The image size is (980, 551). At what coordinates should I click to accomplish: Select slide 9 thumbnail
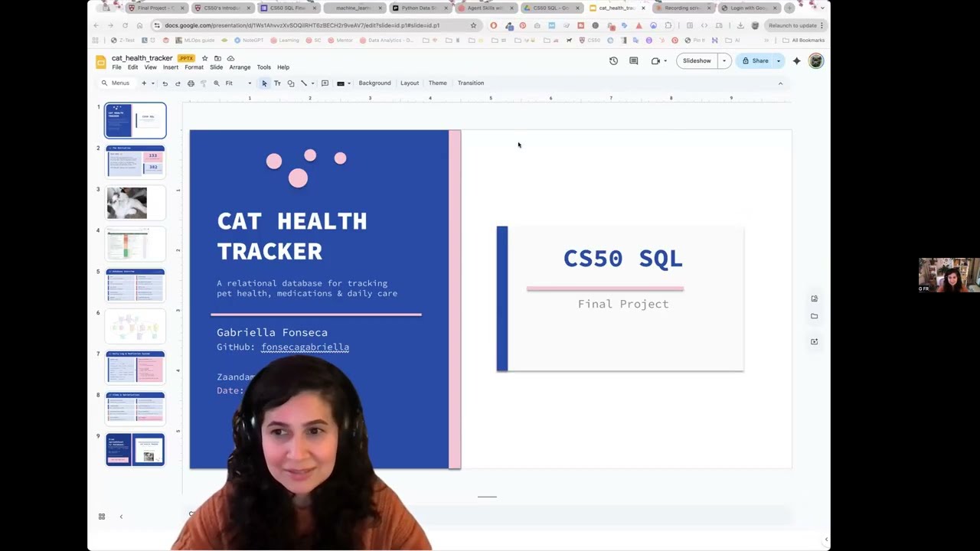(x=136, y=449)
